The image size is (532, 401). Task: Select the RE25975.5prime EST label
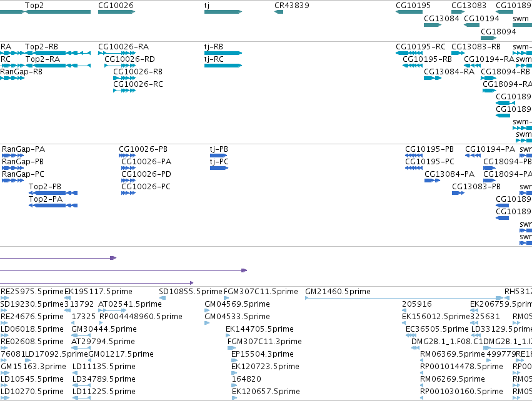pos(33,292)
